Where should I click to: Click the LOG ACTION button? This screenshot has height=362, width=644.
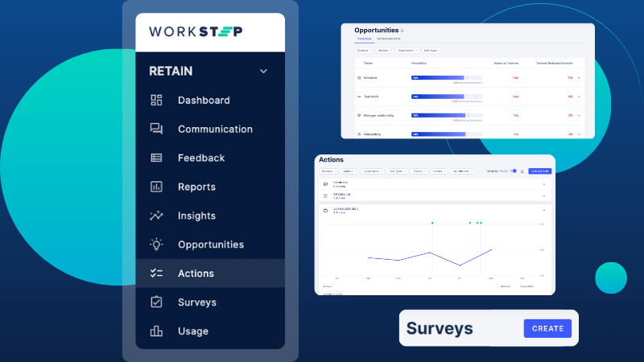click(539, 171)
